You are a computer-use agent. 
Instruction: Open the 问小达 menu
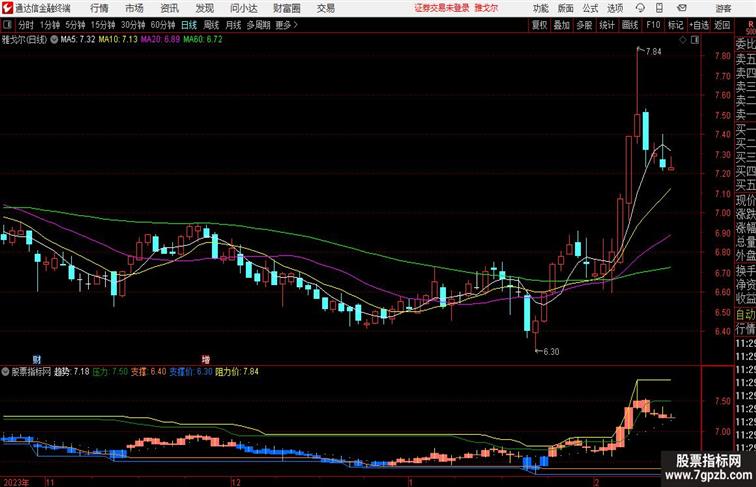[244, 8]
